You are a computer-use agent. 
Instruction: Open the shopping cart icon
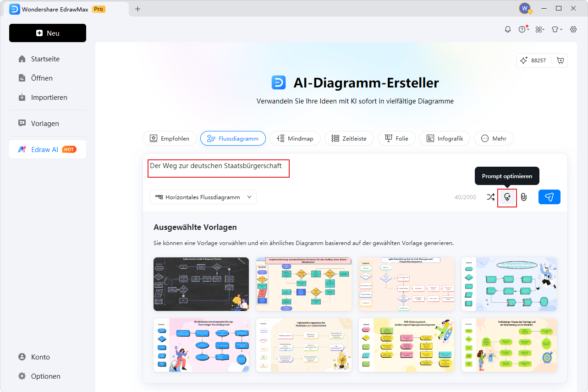[560, 60]
